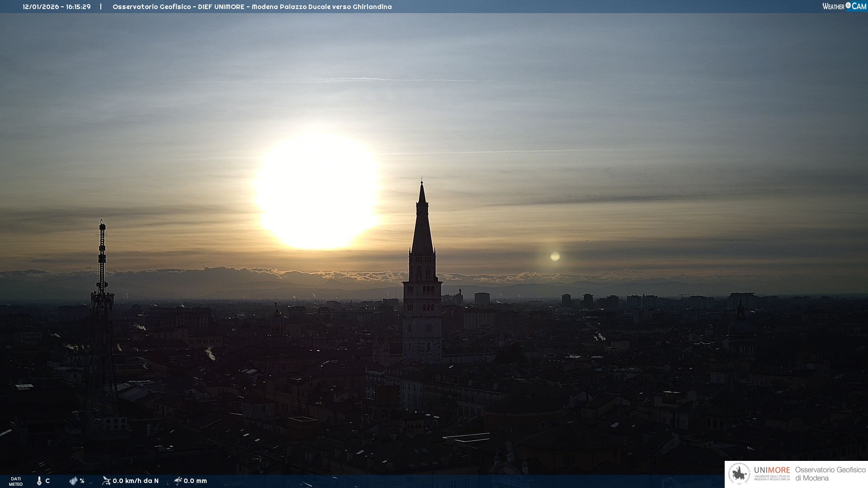Click the 0.0 mm rainfall reading
The image size is (868, 488).
pos(195,481)
